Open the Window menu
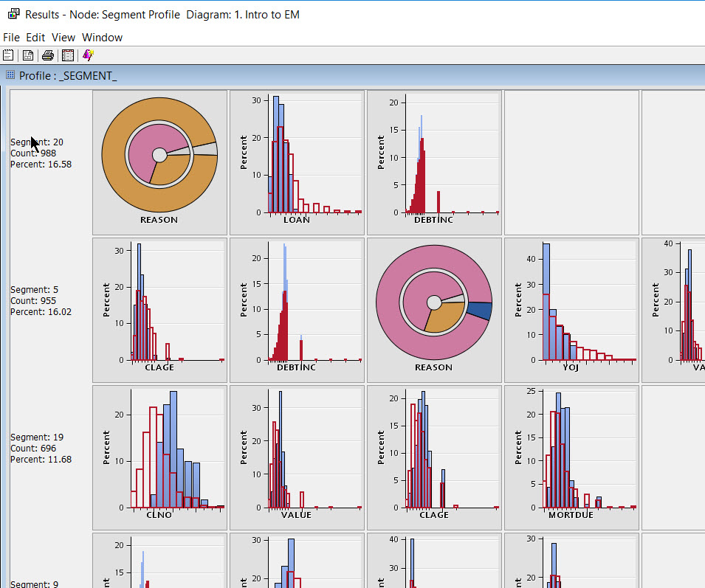This screenshot has width=705, height=588. click(102, 38)
